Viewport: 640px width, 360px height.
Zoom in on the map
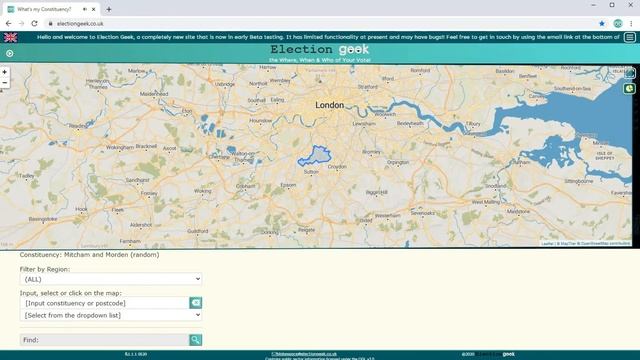[4, 72]
